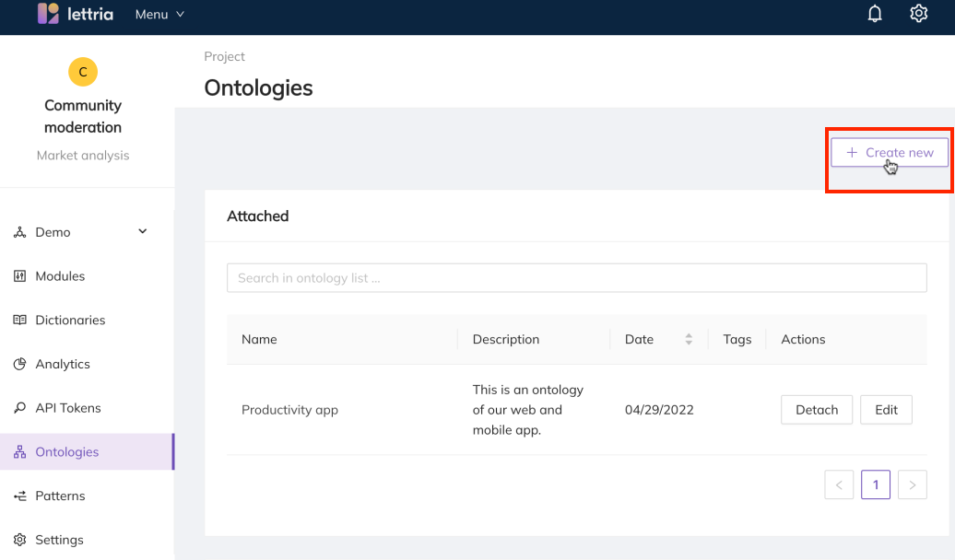
Task: Create a new ontology
Action: [890, 152]
